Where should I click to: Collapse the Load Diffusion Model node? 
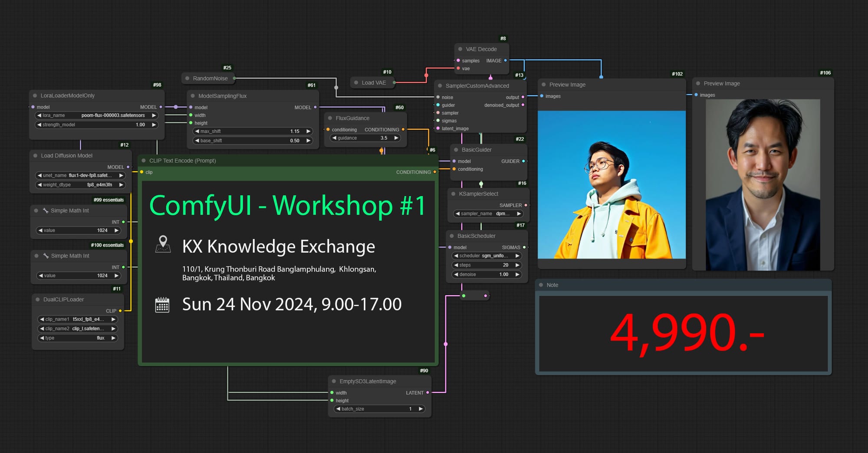pyautogui.click(x=35, y=155)
